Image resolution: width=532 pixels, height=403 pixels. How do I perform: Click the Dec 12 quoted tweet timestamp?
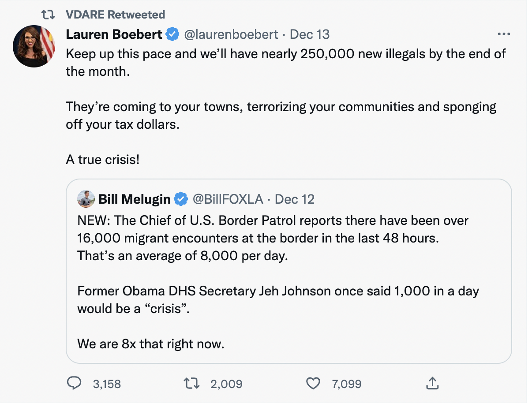click(295, 199)
